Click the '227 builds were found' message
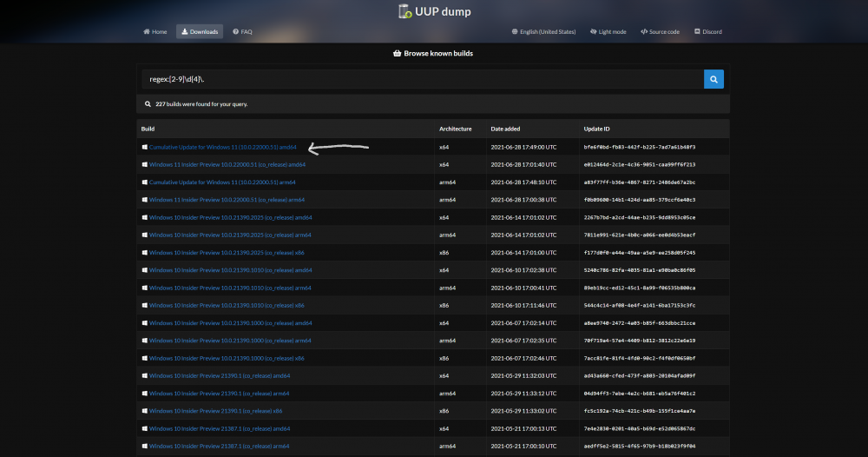 coord(201,104)
